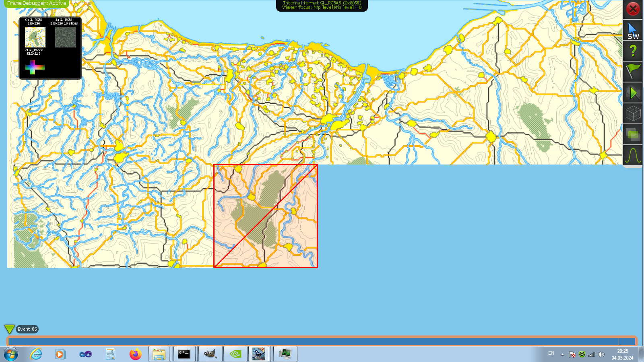Click the EN language indicator
644x362 pixels.
tap(551, 354)
